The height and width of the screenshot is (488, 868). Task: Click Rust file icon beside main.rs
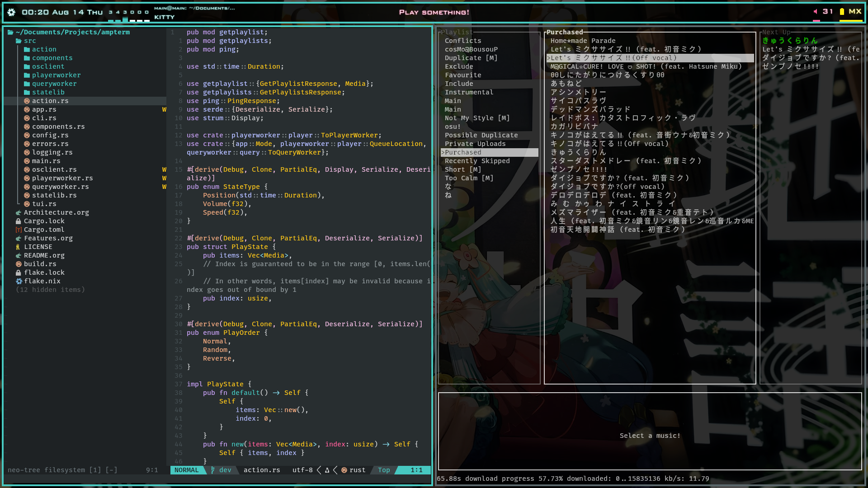(x=27, y=161)
